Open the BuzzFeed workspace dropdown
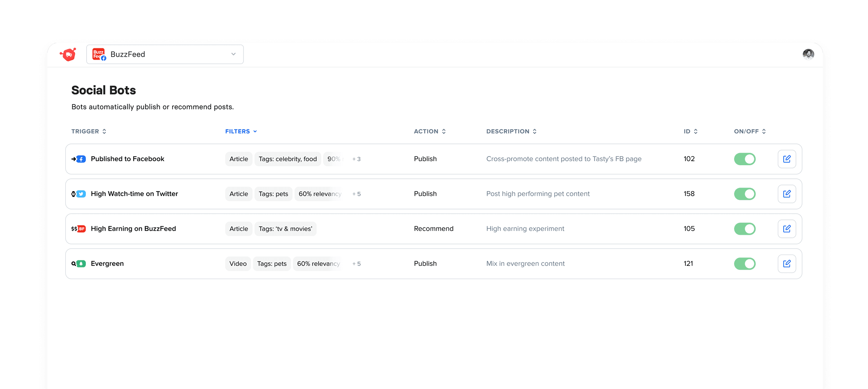868x389 pixels. 233,54
